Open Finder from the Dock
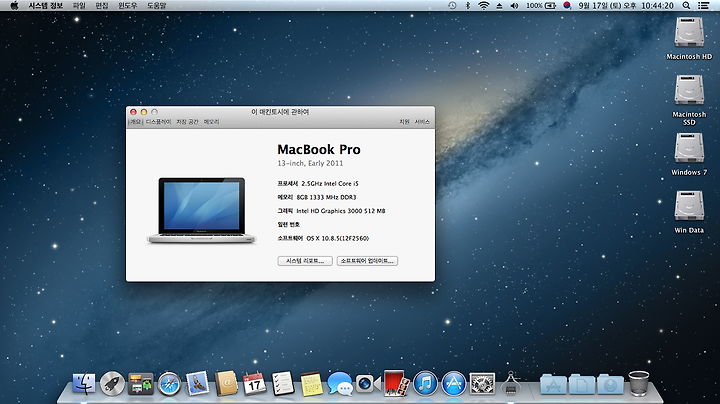The height and width of the screenshot is (404, 720). point(84,383)
